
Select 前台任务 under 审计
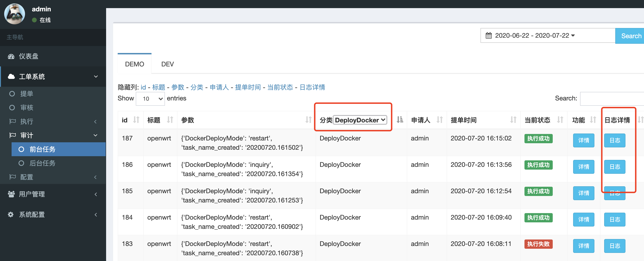pyautogui.click(x=59, y=149)
